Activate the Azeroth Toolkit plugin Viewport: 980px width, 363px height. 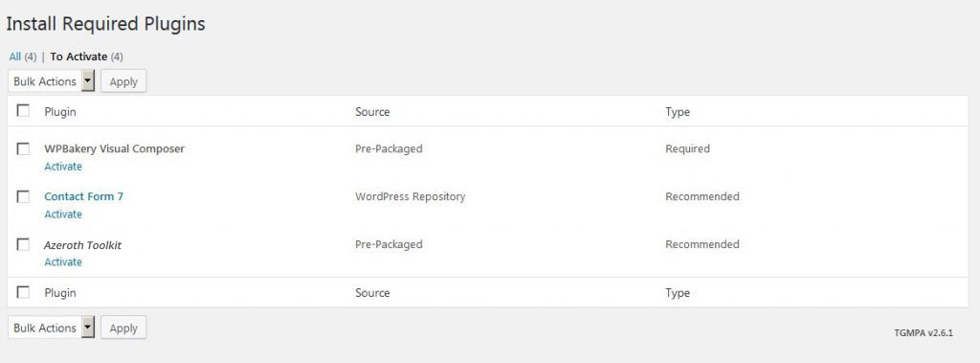tap(63, 261)
